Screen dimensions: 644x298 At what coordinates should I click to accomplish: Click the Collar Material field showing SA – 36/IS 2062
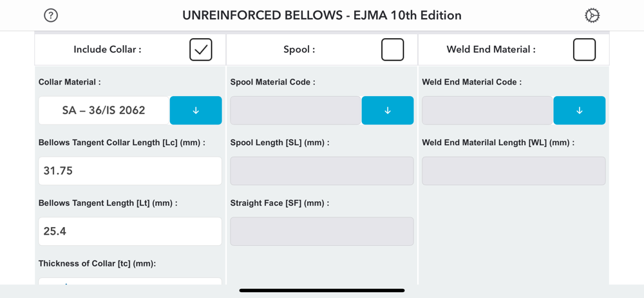pos(104,110)
